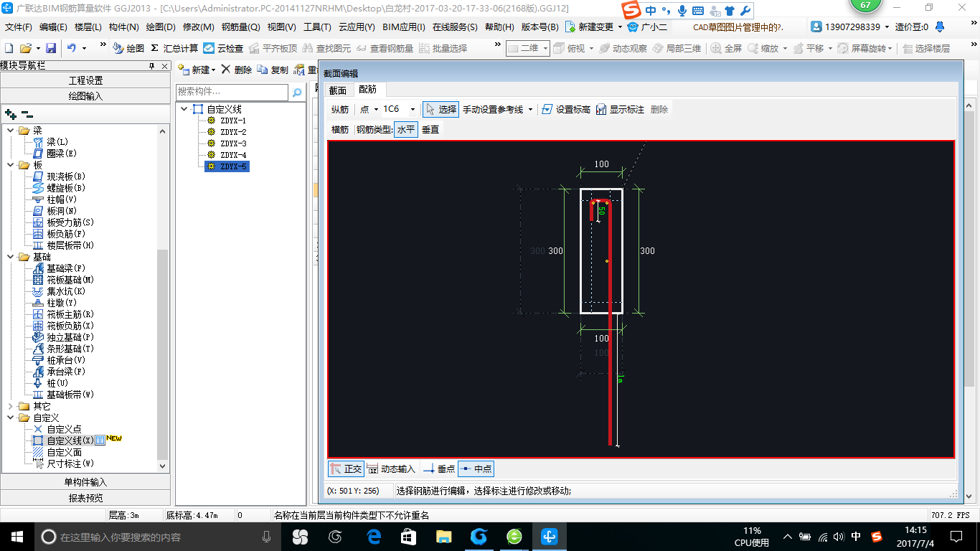The height and width of the screenshot is (551, 980).
Task: Run 汇总计算 summary calculation
Action: (174, 48)
